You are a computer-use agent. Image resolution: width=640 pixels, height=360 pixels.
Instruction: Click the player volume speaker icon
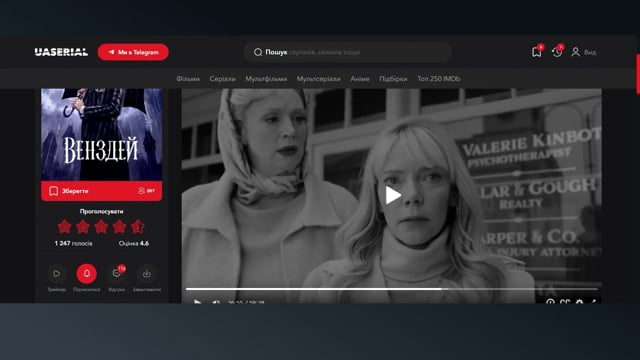click(216, 302)
